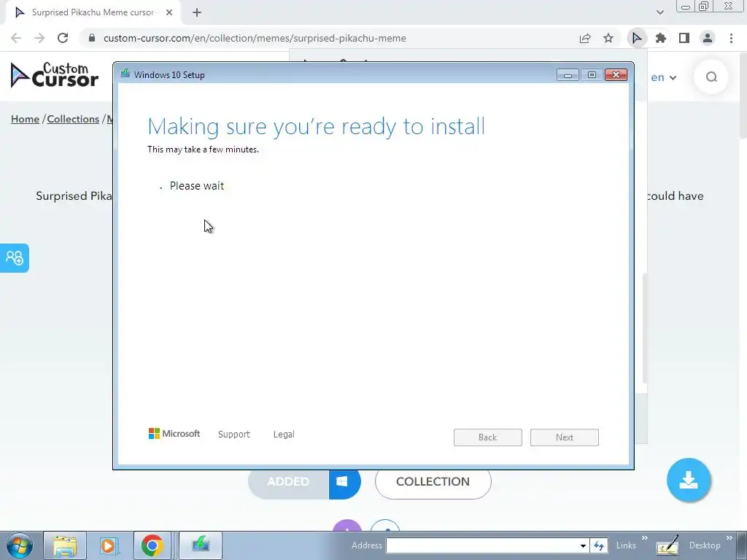The image size is (747, 560).
Task: Close the Surprised Pikachu Meme tab
Action: pyautogui.click(x=169, y=13)
